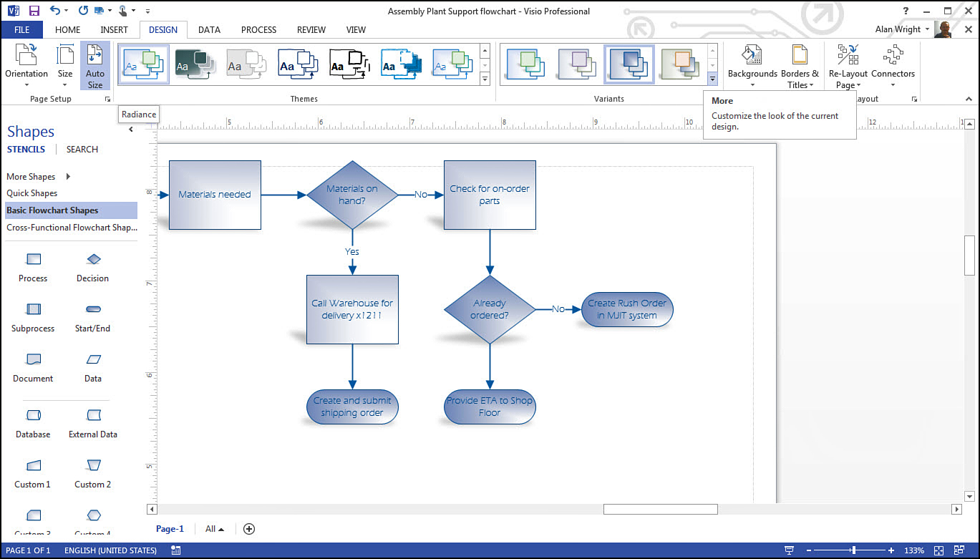
Task: Click the Redo icon in the title bar
Action: [x=83, y=11]
